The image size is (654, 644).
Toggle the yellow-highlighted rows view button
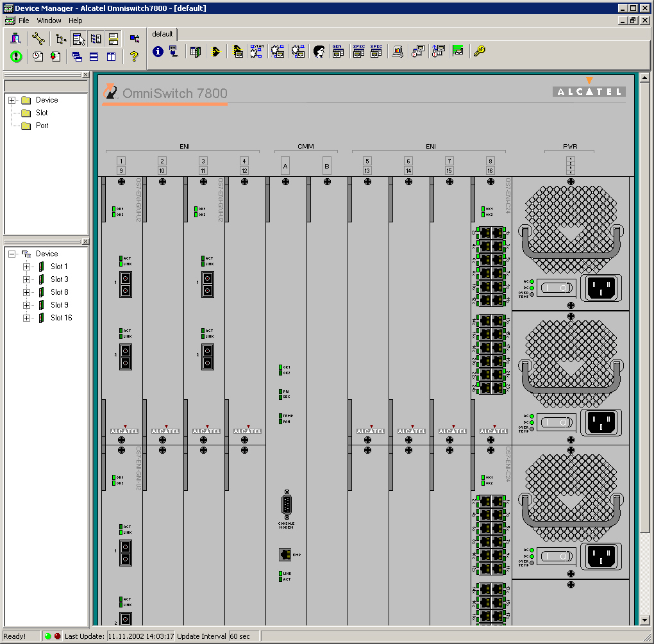click(113, 38)
